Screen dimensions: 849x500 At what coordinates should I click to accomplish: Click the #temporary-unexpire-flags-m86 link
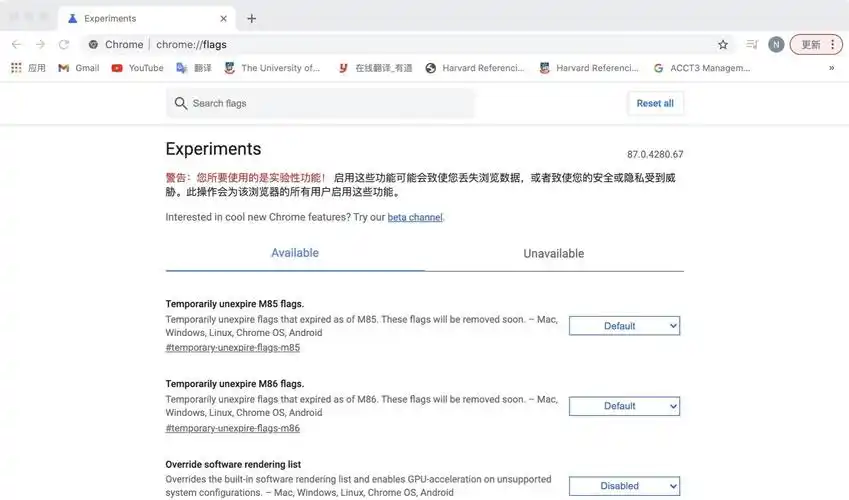point(232,428)
